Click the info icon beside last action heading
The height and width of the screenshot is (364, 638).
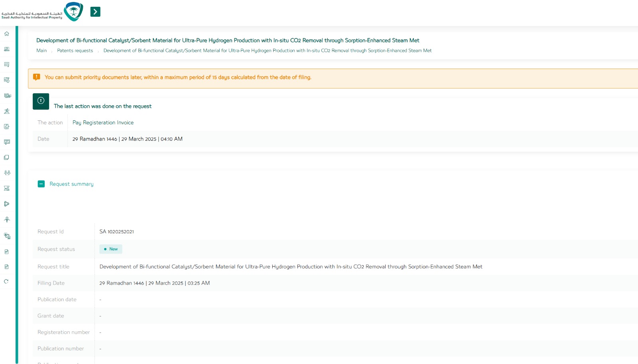[41, 101]
